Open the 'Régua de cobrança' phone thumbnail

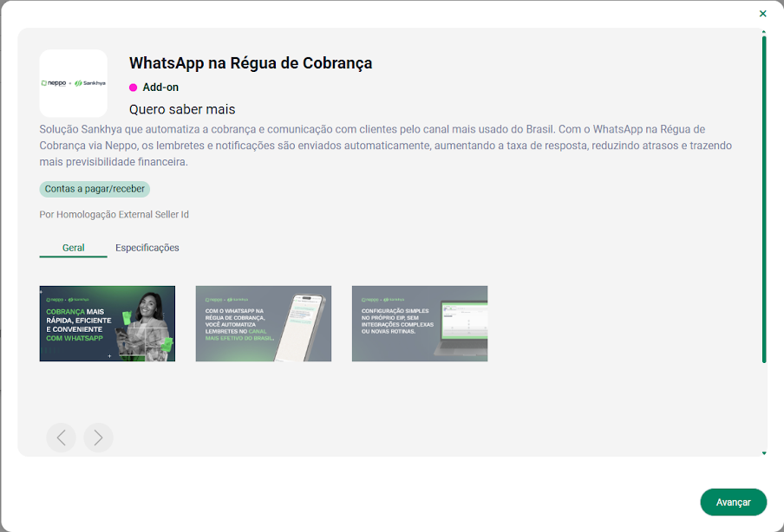click(x=264, y=324)
